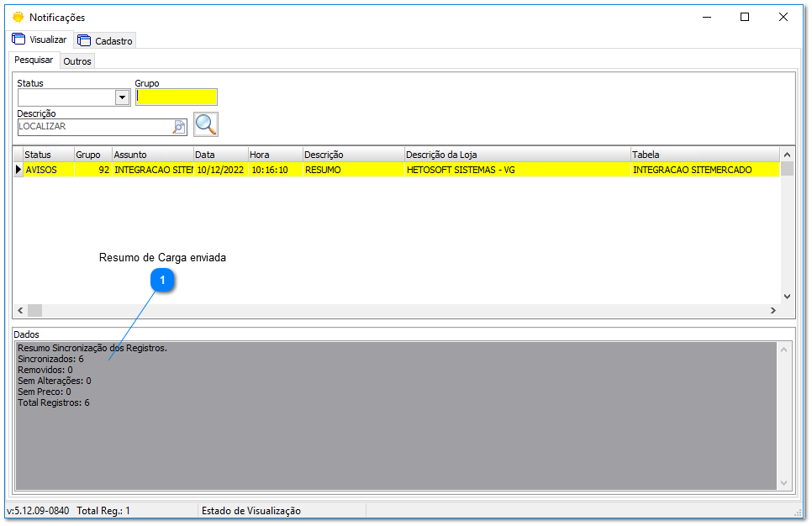Switch to the Cadastro tab

(105, 40)
